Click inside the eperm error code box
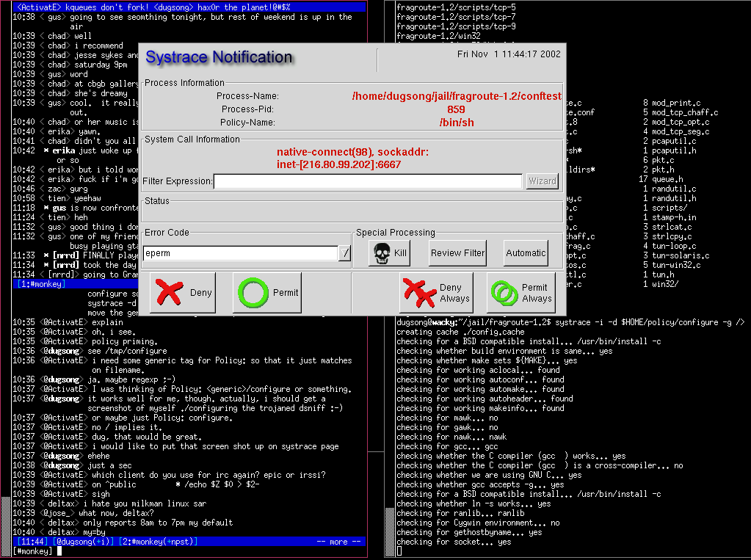This screenshot has width=751, height=560. click(240, 253)
